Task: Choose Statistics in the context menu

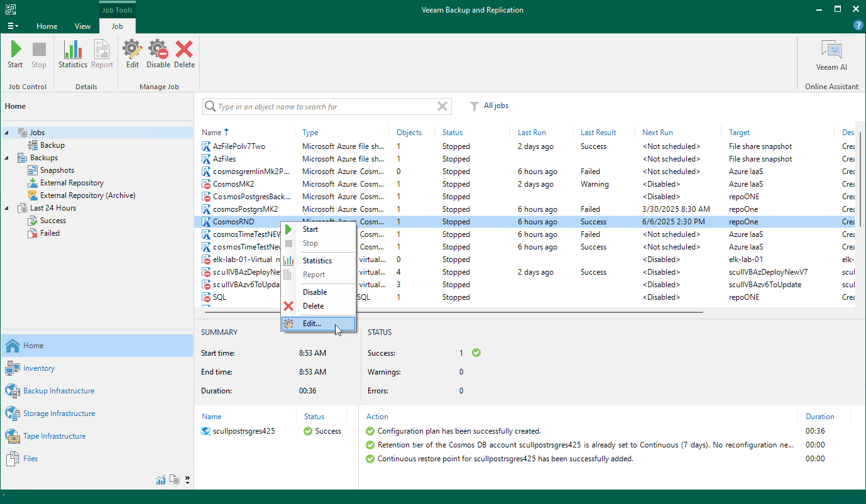Action: point(319,261)
